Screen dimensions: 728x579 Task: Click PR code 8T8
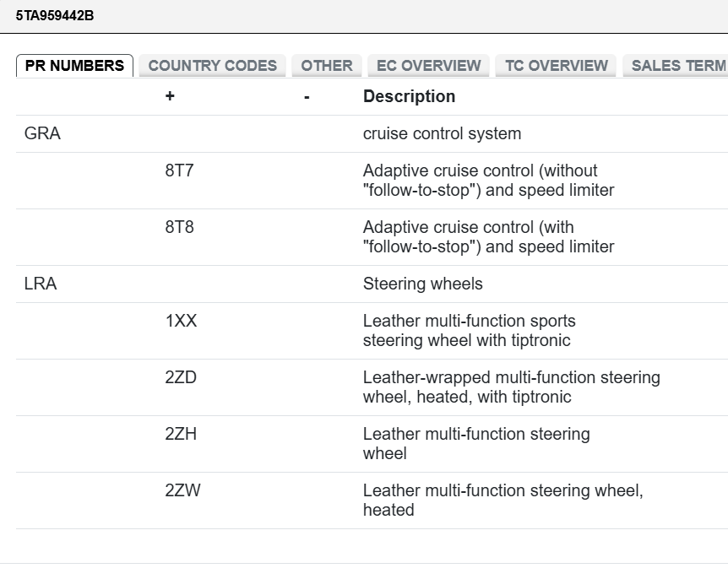tap(179, 227)
